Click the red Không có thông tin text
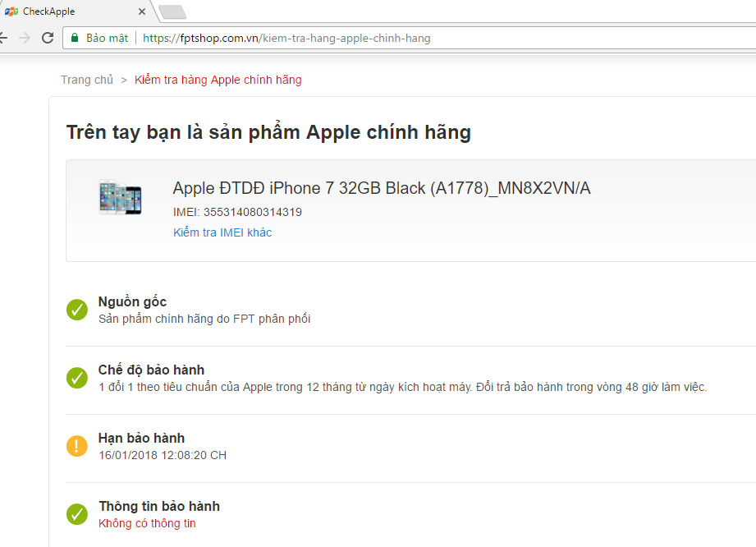This screenshot has width=756, height=547. [x=147, y=523]
